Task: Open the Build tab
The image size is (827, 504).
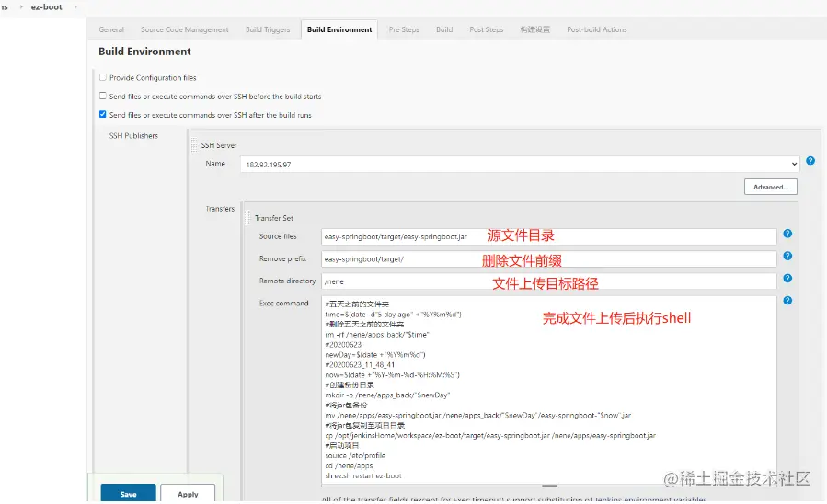Action: click(444, 29)
